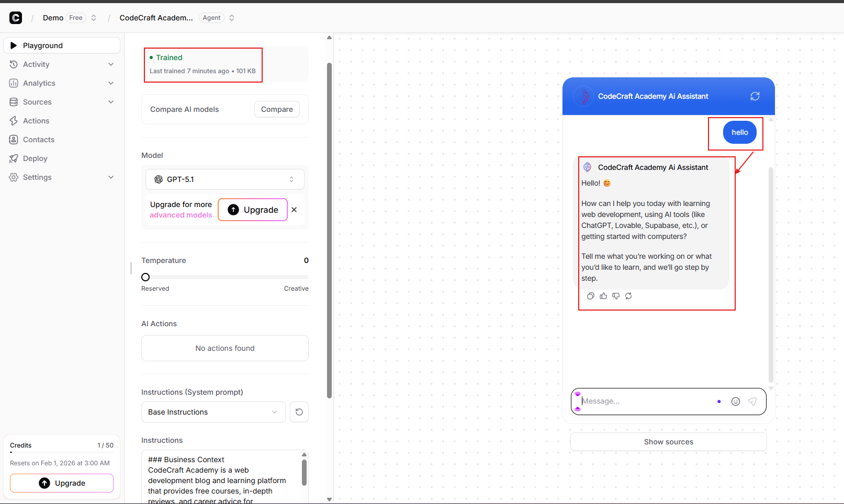This screenshot has height=504, width=844.
Task: Click the regenerate icon below the assistant message
Action: 628,296
